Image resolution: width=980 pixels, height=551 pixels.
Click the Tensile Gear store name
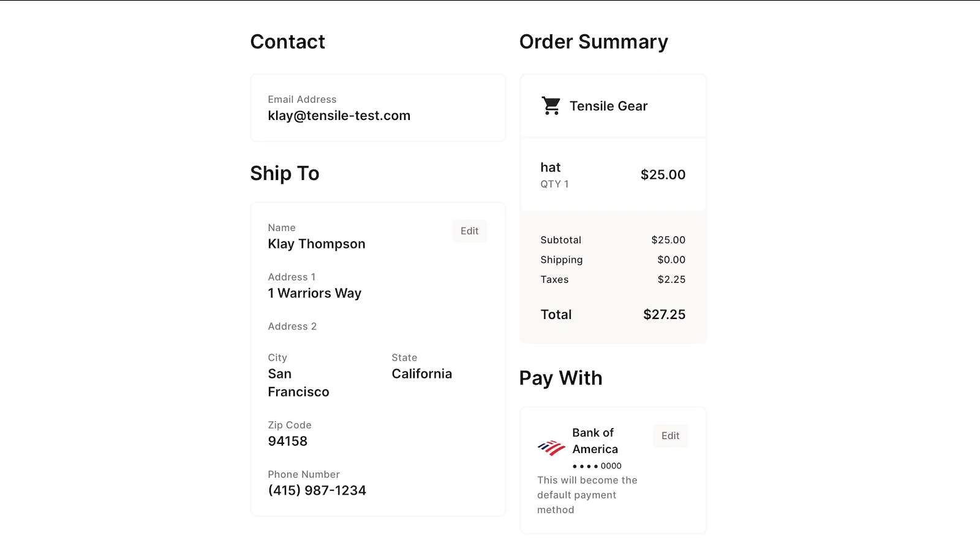(x=608, y=106)
